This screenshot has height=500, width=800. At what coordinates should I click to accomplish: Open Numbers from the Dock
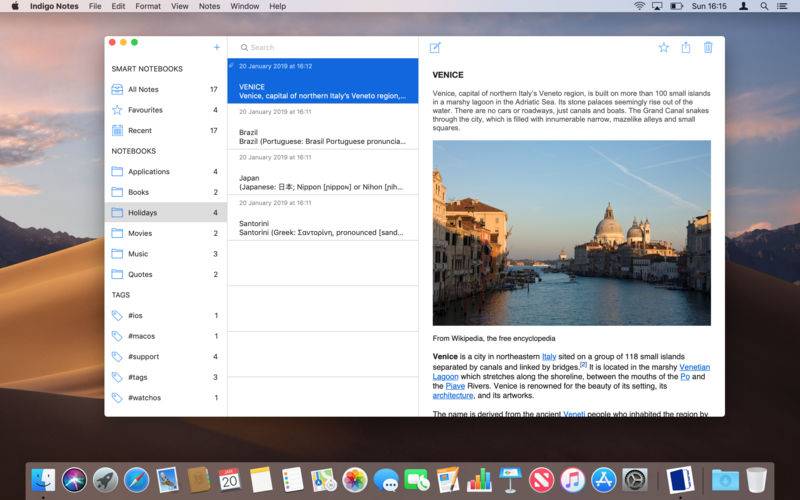point(479,480)
